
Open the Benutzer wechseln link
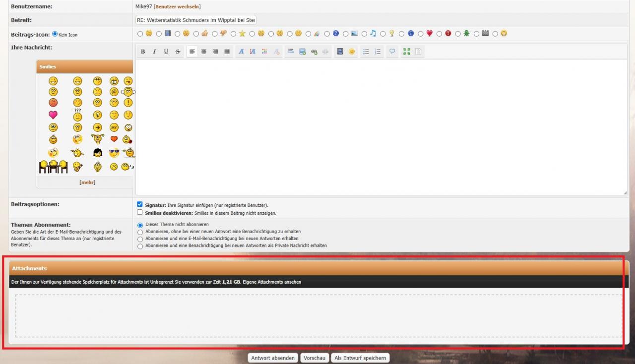pyautogui.click(x=178, y=6)
